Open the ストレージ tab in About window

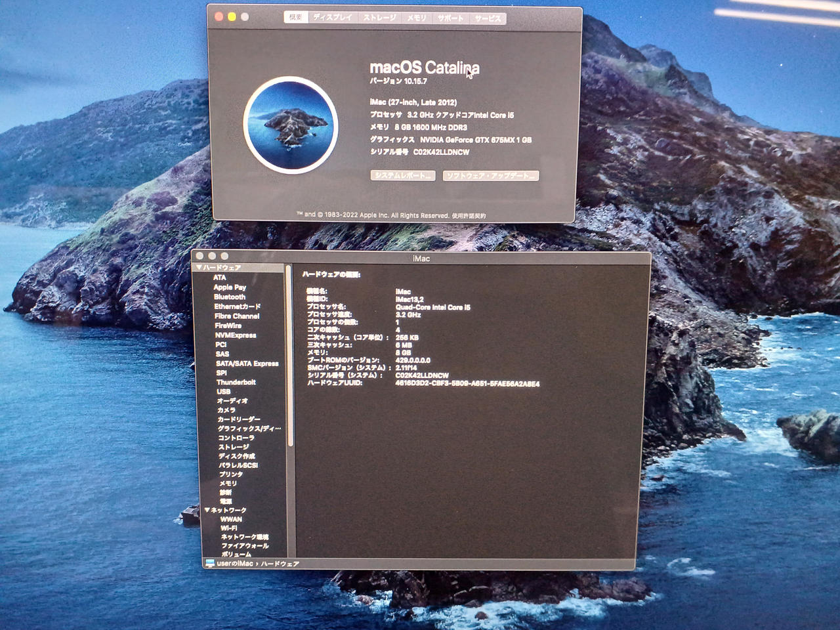pos(379,18)
